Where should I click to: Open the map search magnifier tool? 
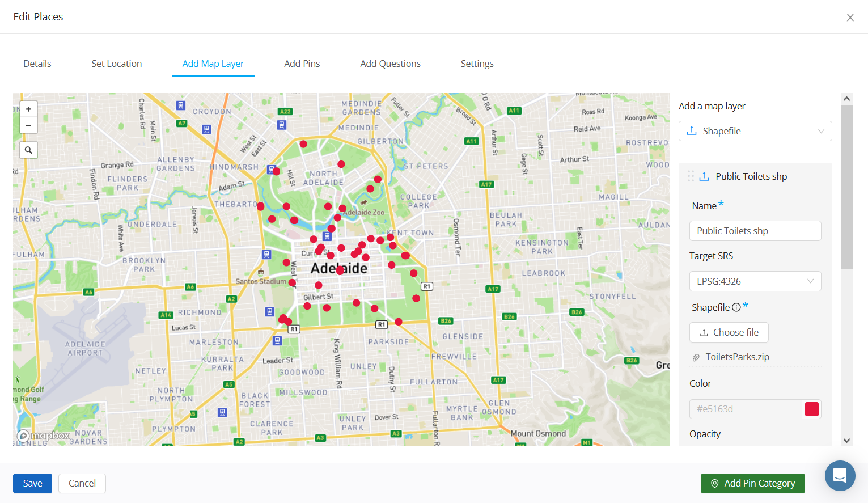tap(28, 150)
